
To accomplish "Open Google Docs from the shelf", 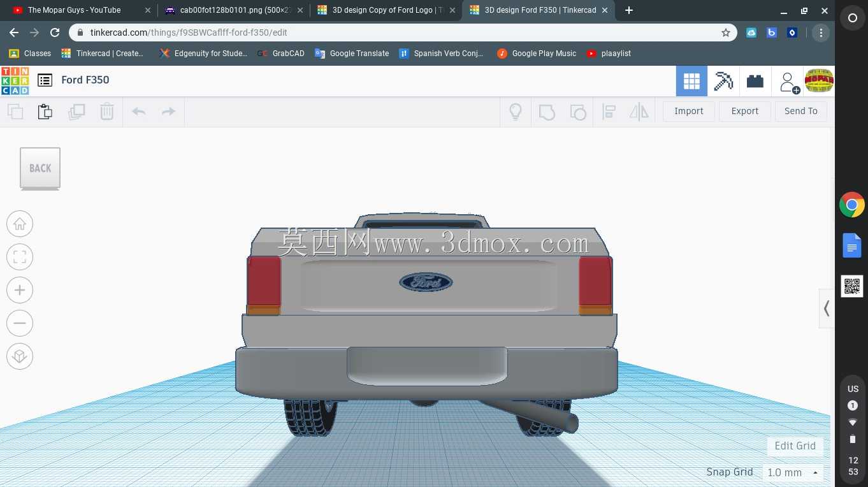I will [852, 245].
